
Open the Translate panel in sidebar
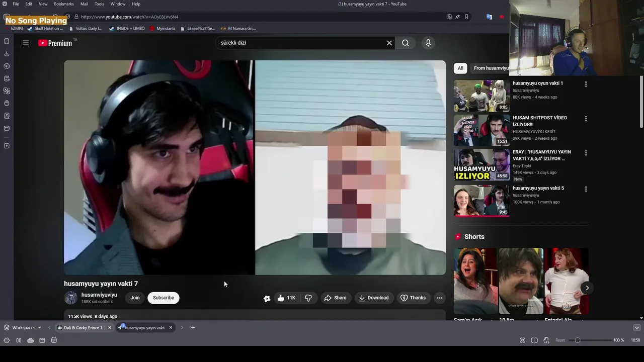[7, 91]
